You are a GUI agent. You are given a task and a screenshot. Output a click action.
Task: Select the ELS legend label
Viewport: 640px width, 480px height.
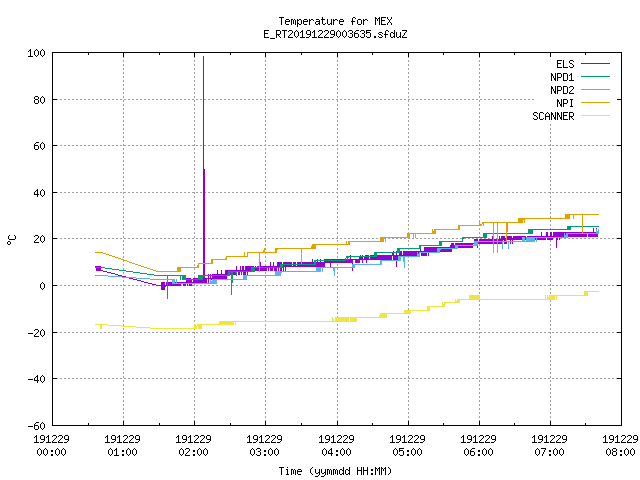point(565,64)
